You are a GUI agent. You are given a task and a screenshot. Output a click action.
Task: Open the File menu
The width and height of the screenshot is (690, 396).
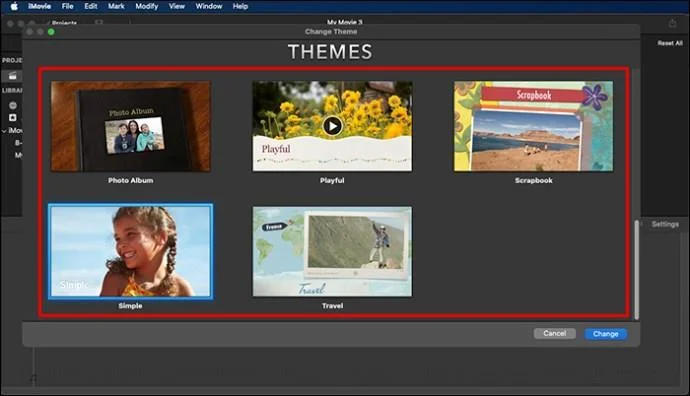point(67,6)
